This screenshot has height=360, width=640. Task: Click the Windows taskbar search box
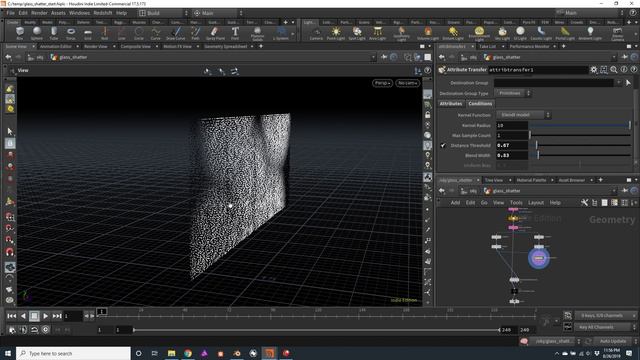click(x=73, y=353)
